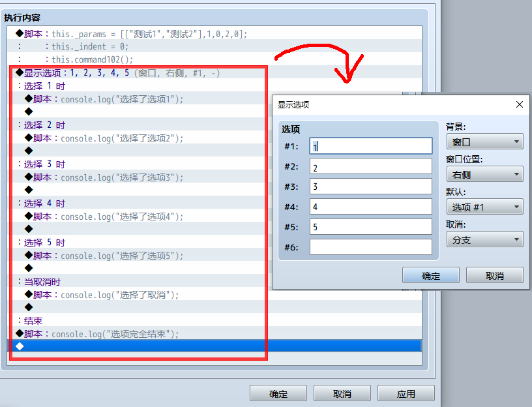Screen dimensions: 532x407
Task: Select the this.command102() line
Action: tap(214, 59)
